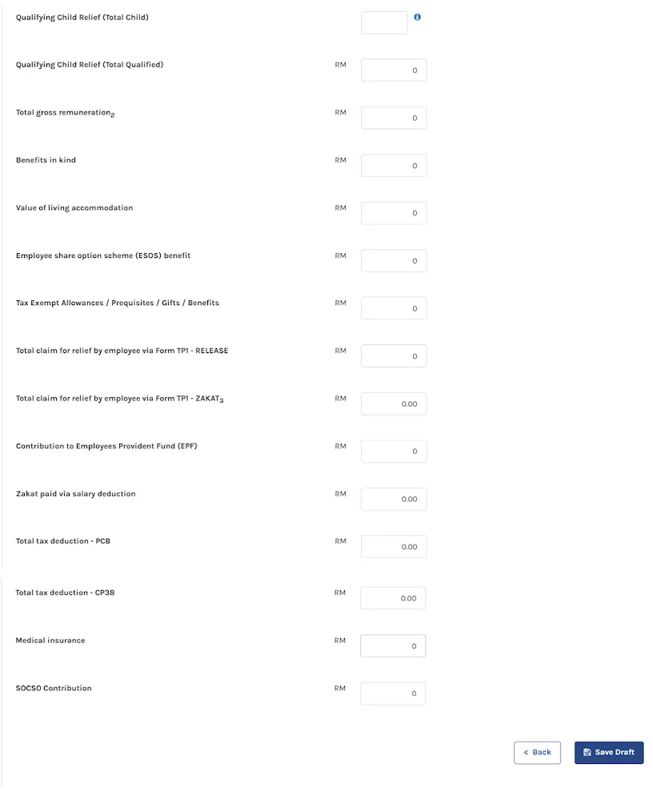653x812 pixels.
Task: Click the Zakat paid via salary deduction field
Action: click(x=393, y=499)
